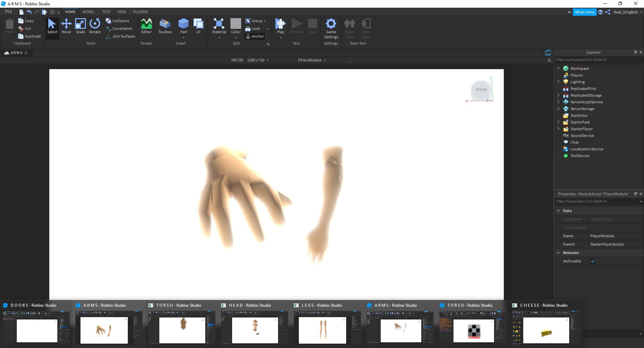Click the Lock tool icon
Screen dimensions: 644x348
click(248, 29)
